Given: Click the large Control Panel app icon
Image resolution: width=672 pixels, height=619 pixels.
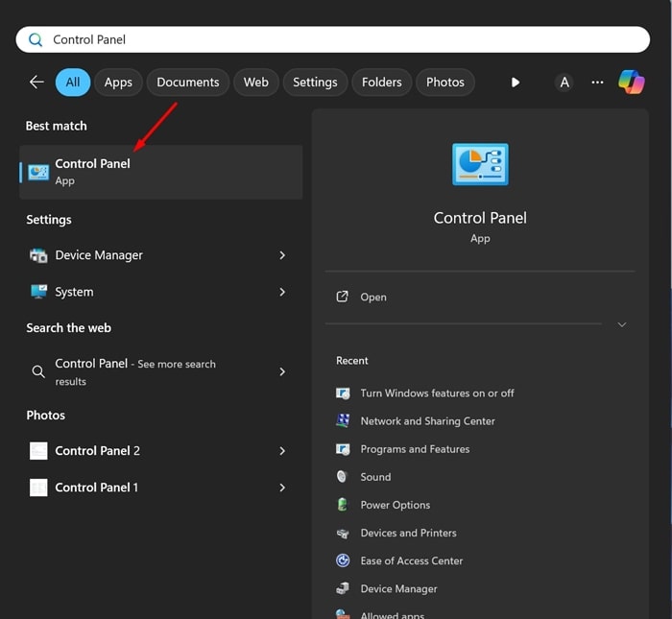Looking at the screenshot, I should coord(480,165).
